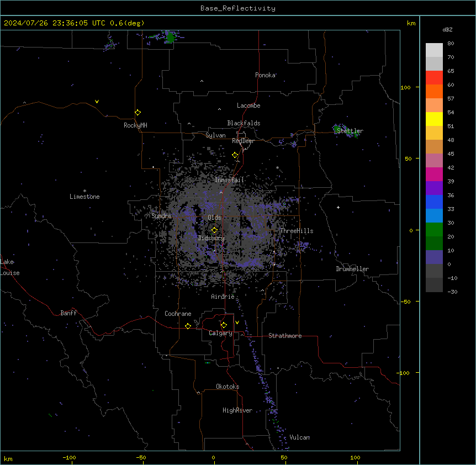Image resolution: width=476 pixels, height=465 pixels.
Task: Pick the light blue 30-33 dBZ legend swatch
Action: (x=434, y=215)
